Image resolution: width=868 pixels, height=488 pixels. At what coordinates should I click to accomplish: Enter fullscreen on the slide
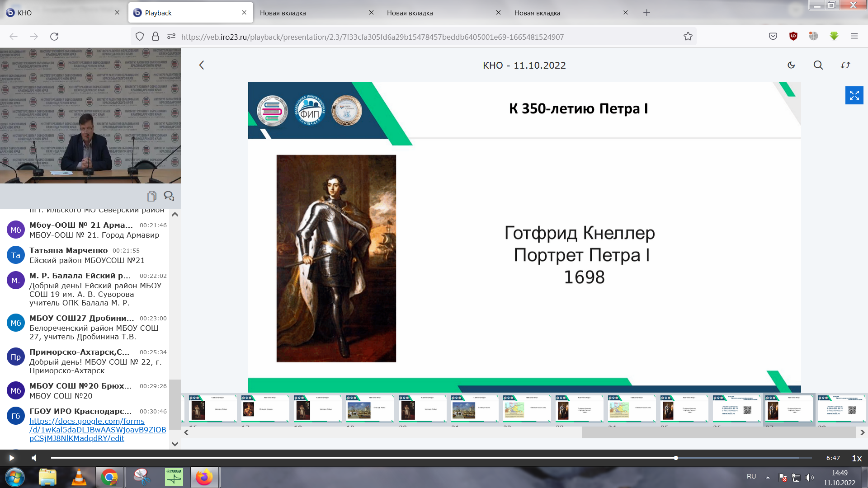pos(854,95)
